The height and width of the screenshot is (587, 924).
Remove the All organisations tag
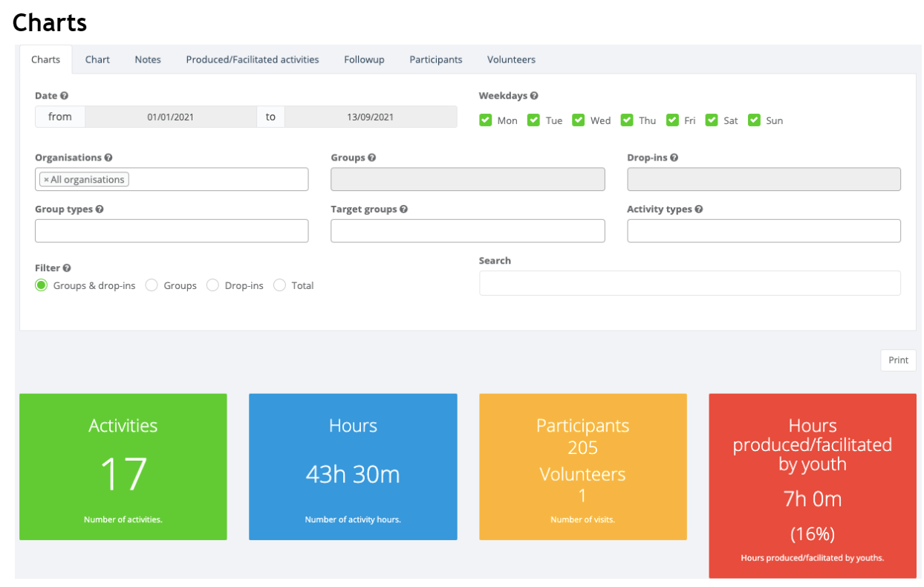tap(46, 180)
